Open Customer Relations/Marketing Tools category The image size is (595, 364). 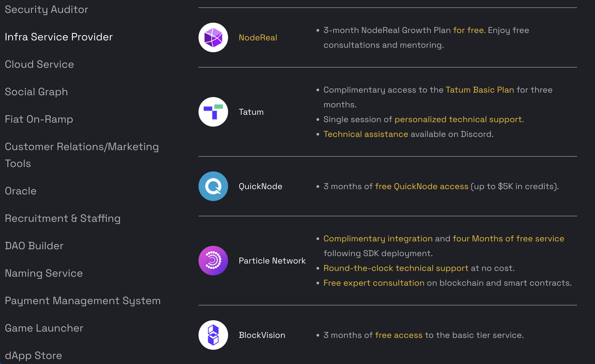click(x=82, y=155)
